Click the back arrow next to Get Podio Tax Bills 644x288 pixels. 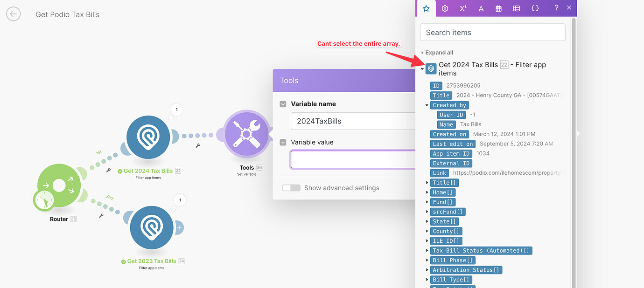point(13,14)
